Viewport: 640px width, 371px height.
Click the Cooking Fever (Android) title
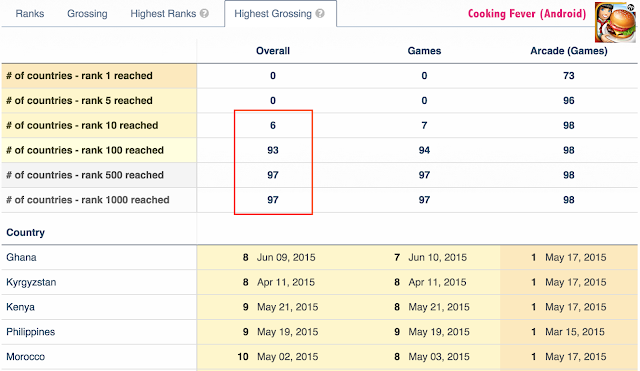pos(527,13)
